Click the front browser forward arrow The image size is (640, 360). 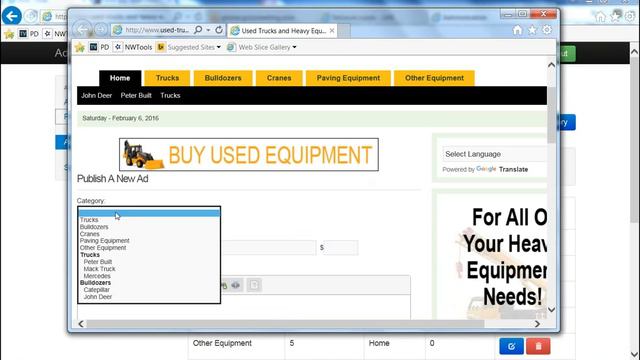pyautogui.click(x=101, y=30)
